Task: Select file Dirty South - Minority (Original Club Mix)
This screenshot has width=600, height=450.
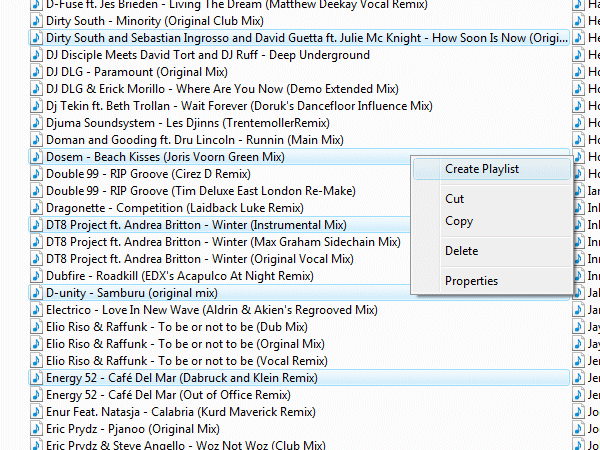Action: pyautogui.click(x=155, y=21)
